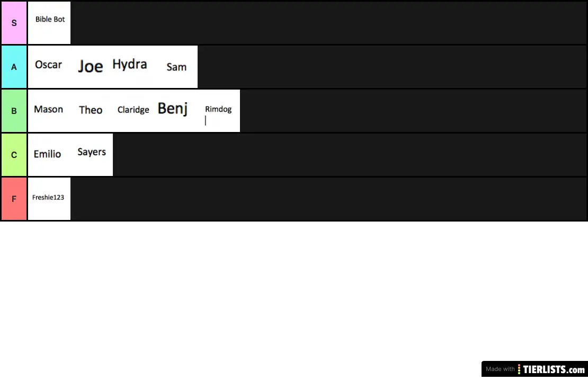Click the Freshie123 tile in F tier

(x=49, y=198)
